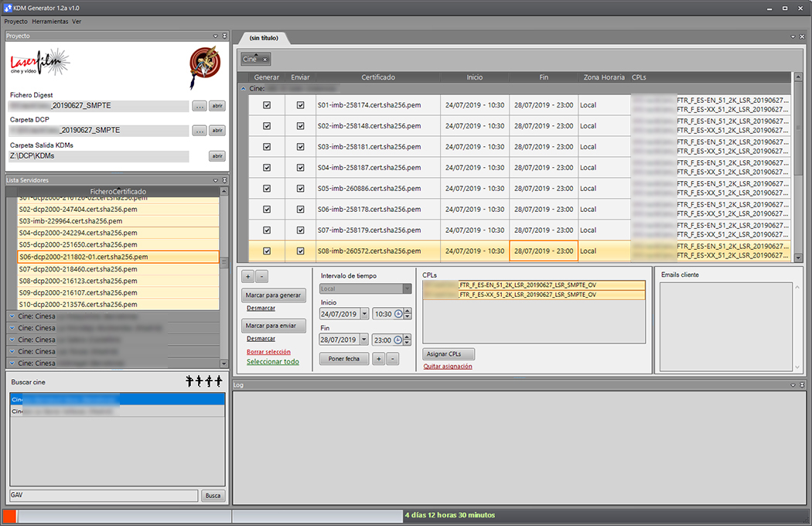Click the plus button above Marcar para generar
Image resolution: width=812 pixels, height=526 pixels.
click(x=247, y=276)
